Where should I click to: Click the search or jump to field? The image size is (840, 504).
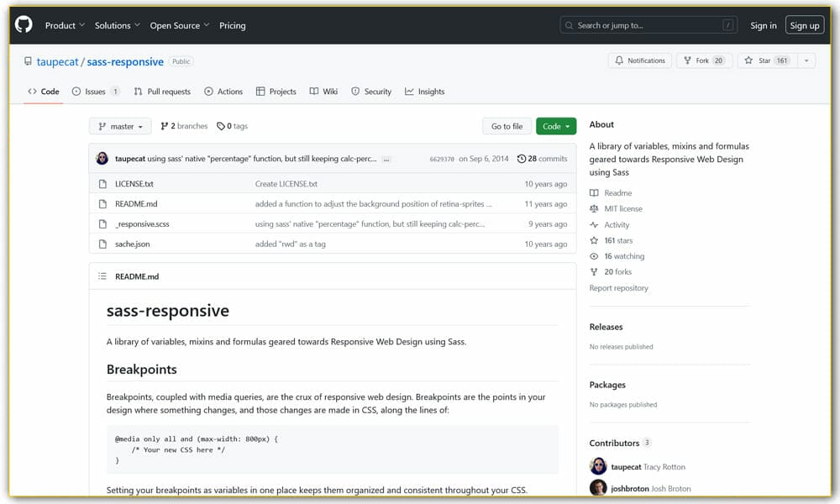click(647, 24)
